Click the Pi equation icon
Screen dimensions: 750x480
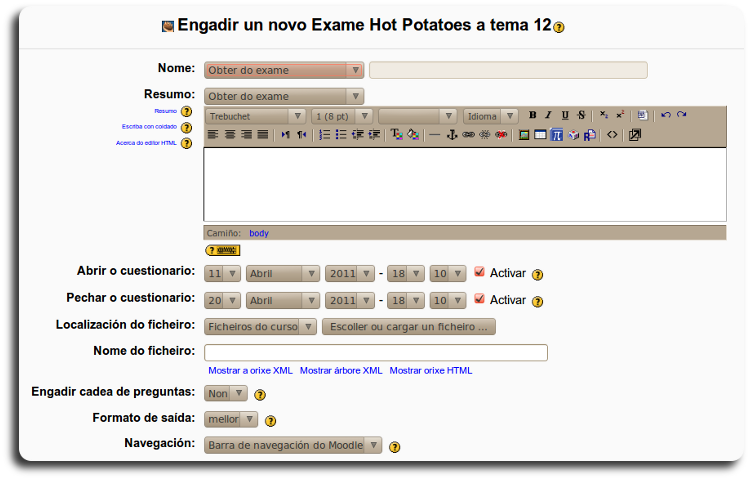[x=556, y=135]
